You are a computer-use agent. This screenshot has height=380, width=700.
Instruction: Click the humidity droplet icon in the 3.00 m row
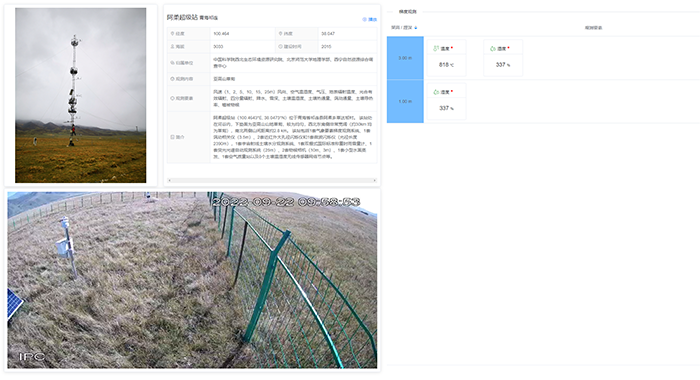pos(493,48)
